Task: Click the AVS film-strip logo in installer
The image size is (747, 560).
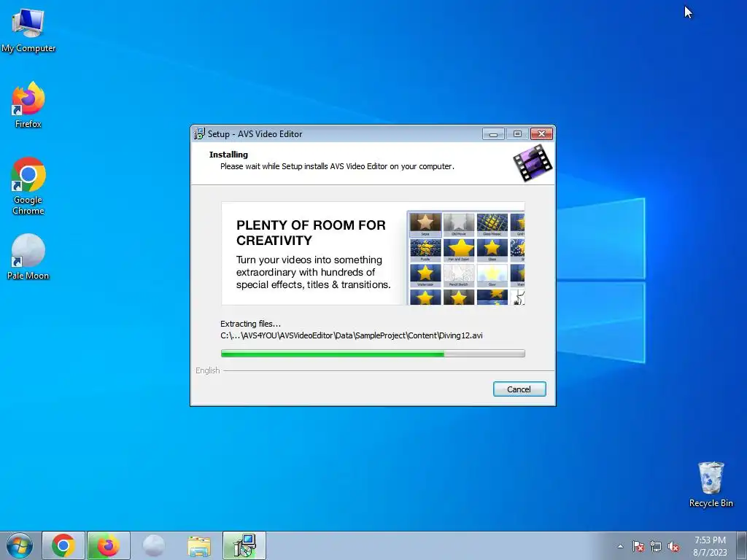Action: [533, 163]
